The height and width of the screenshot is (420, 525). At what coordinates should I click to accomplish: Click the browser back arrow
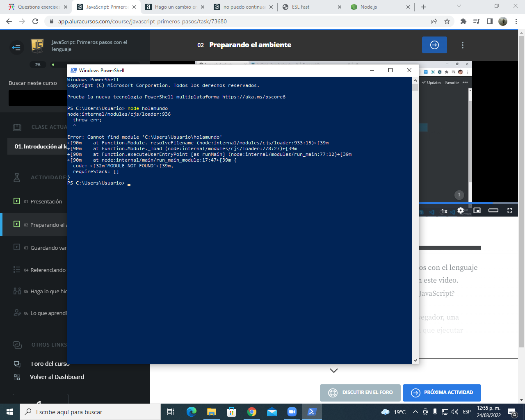click(9, 21)
